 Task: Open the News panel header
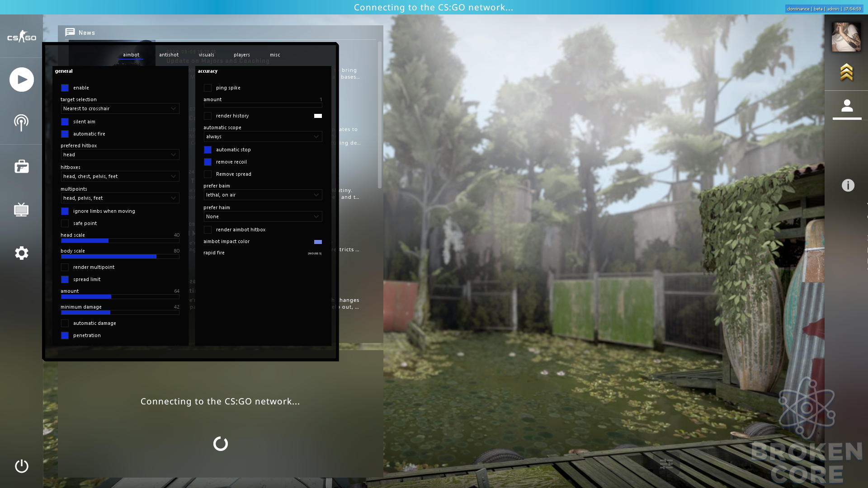click(220, 33)
